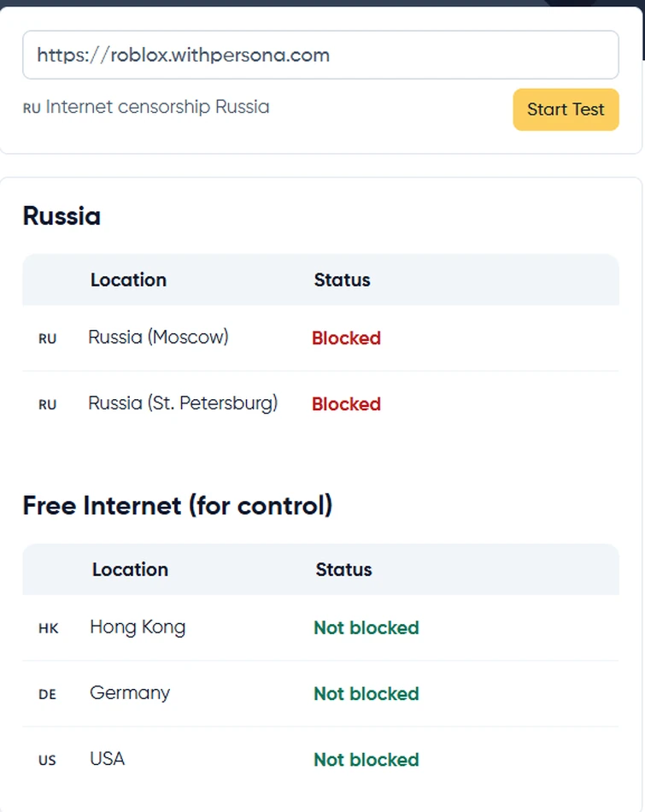Click the URL input field

[x=320, y=56]
